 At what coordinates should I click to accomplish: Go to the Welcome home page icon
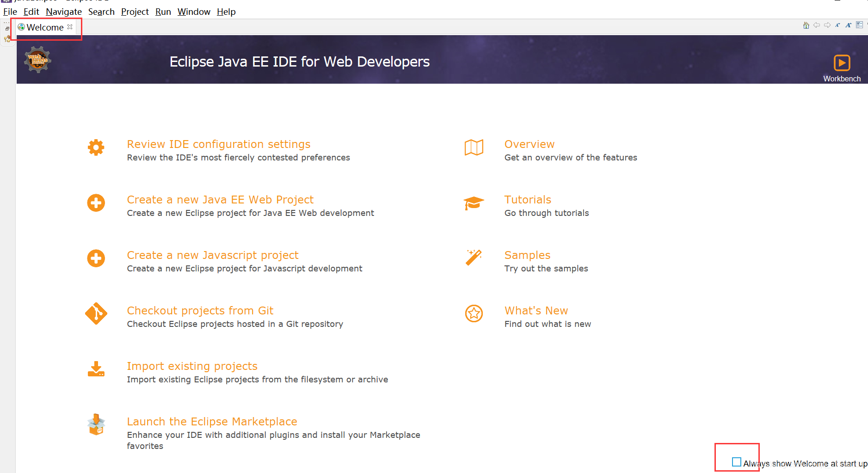click(806, 25)
